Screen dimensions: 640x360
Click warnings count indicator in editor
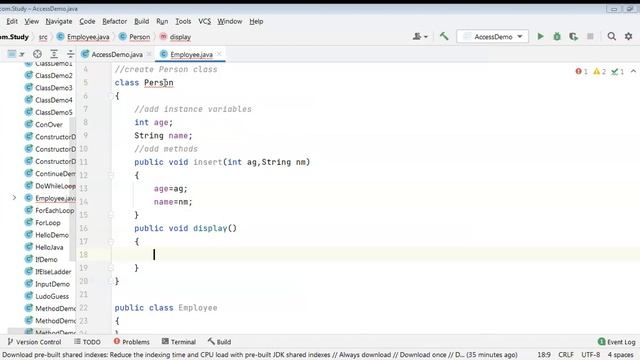tap(600, 71)
